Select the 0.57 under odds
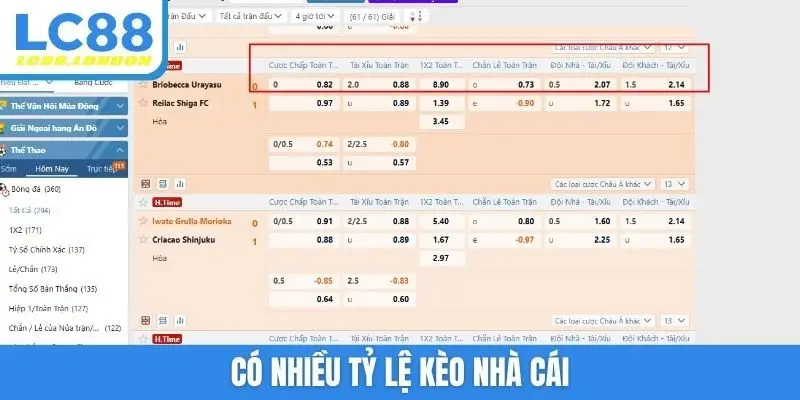 (379, 163)
